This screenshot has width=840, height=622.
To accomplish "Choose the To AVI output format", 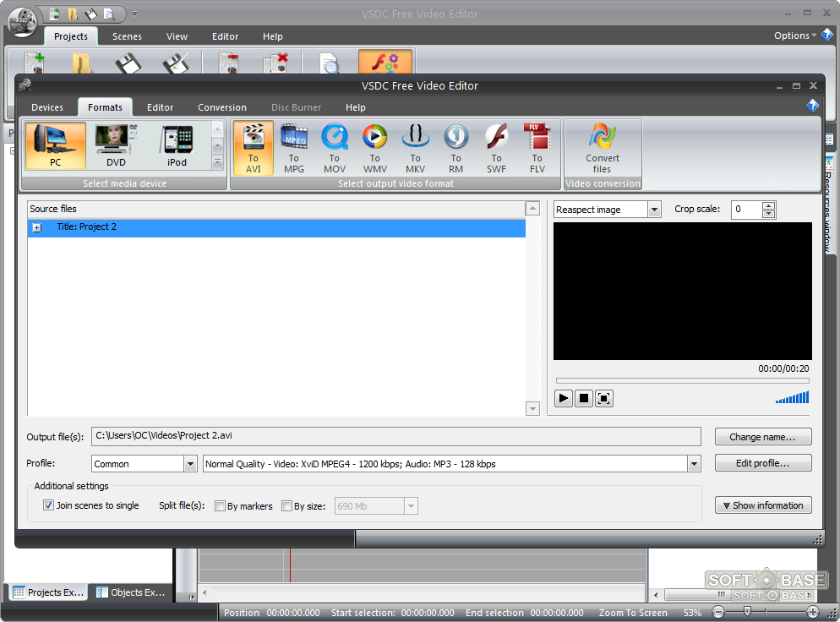I will point(254,148).
